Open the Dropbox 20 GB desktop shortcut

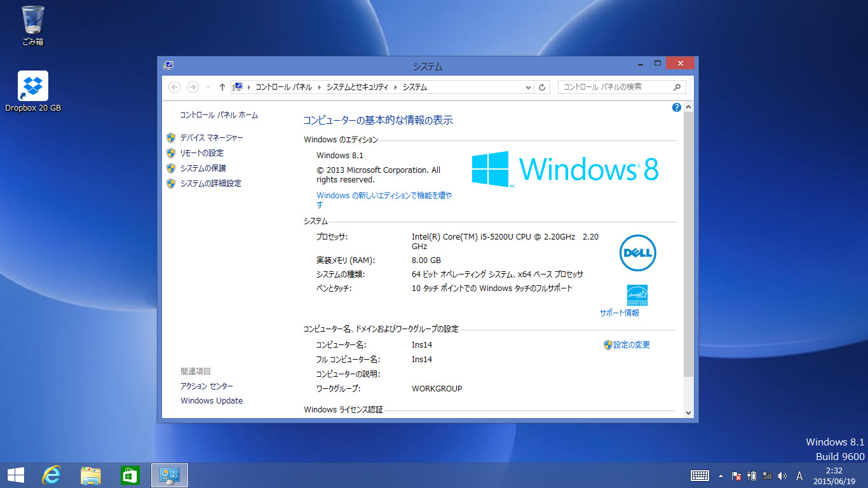(33, 91)
